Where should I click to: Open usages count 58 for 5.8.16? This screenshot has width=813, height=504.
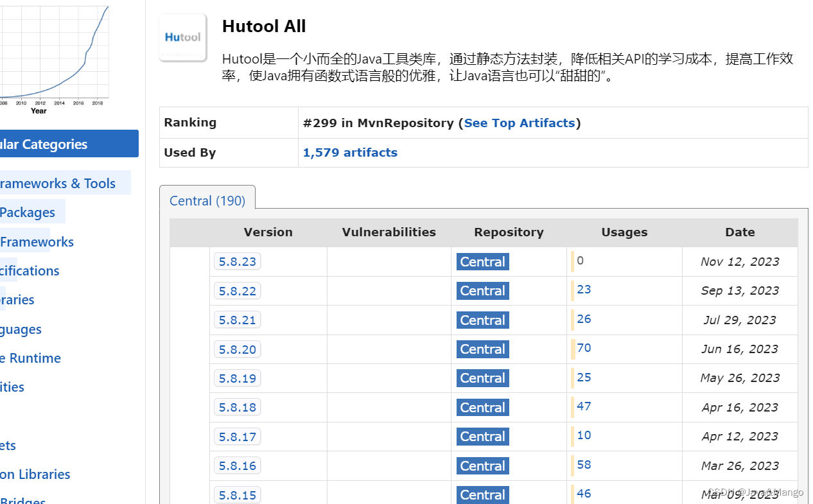pos(584,465)
